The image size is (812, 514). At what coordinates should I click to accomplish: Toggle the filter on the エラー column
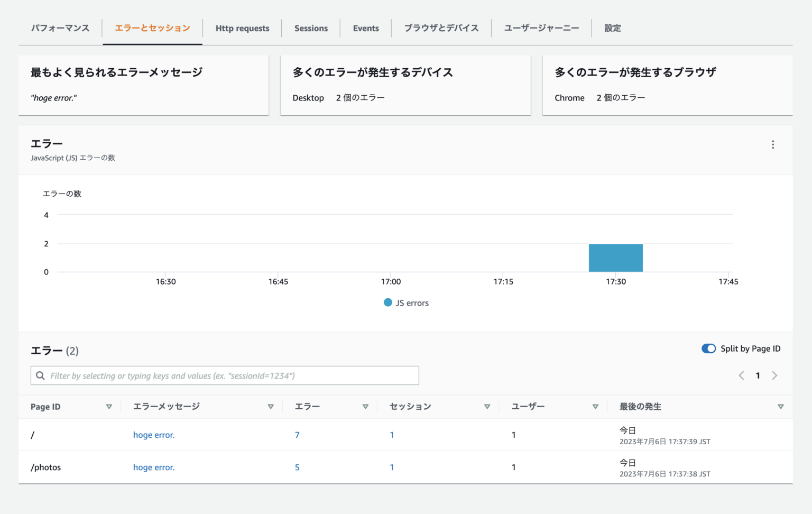tap(365, 407)
